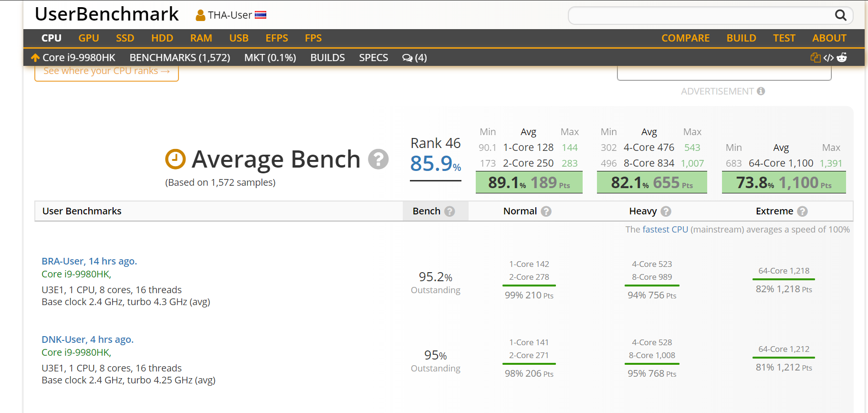
Task: Go to the USB category
Action: tap(239, 38)
